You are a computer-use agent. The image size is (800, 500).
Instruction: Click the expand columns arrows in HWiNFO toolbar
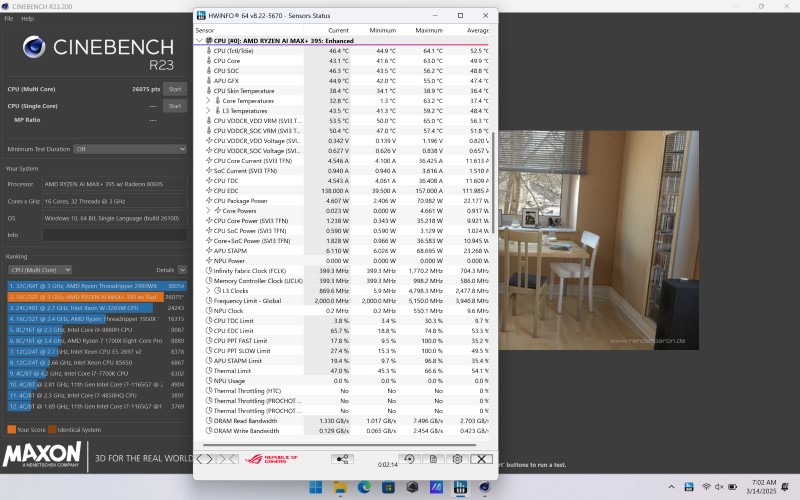point(205,459)
